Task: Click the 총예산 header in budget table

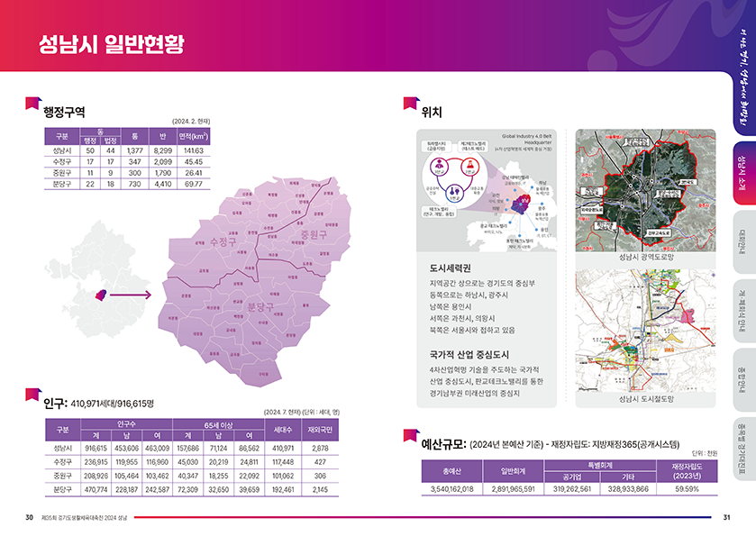Action: (x=451, y=469)
